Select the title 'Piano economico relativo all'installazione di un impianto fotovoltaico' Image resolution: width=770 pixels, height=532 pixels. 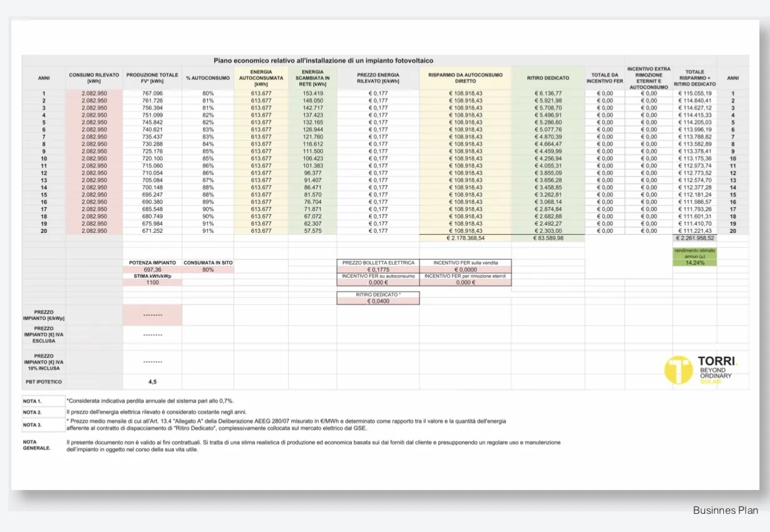coord(323,60)
